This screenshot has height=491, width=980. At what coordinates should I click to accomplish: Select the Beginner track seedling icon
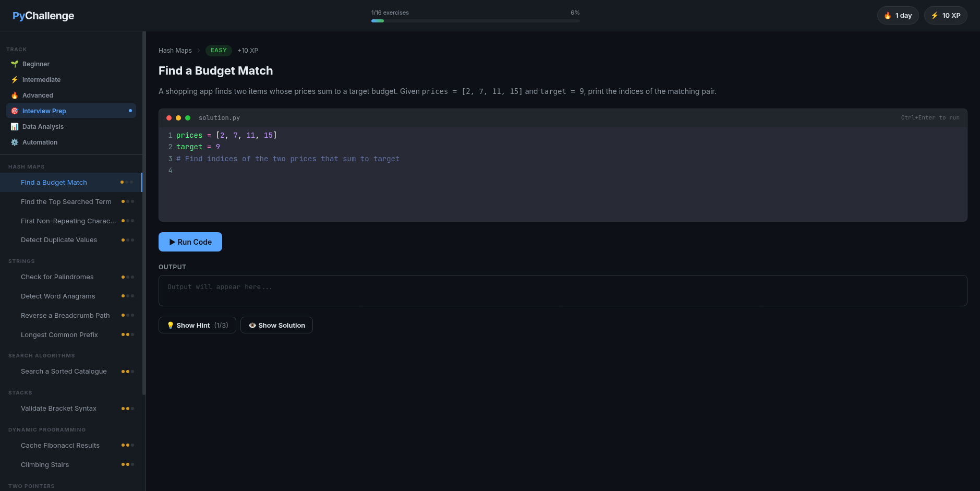14,64
